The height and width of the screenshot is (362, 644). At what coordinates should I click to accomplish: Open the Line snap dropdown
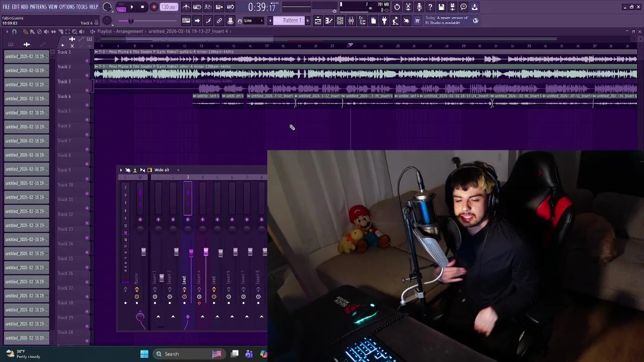[x=254, y=21]
